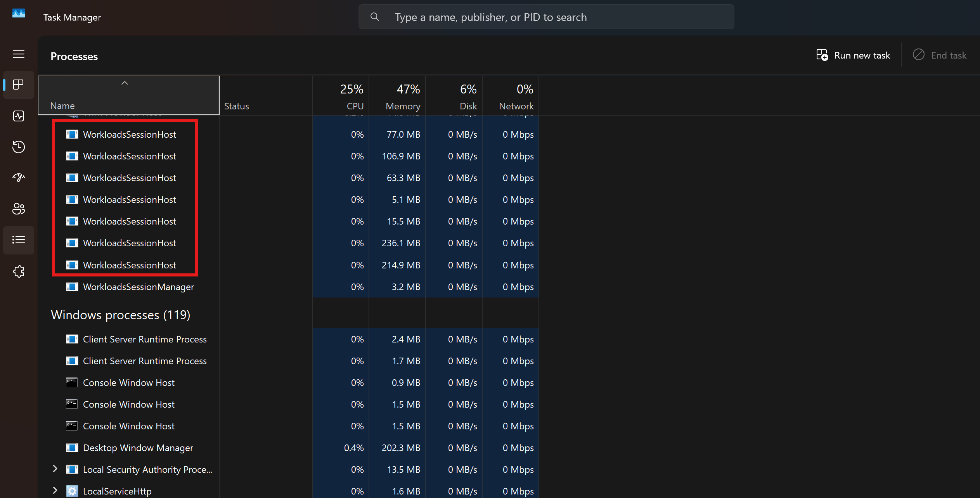Click the Desktop Window Manager process icon

pos(72,448)
